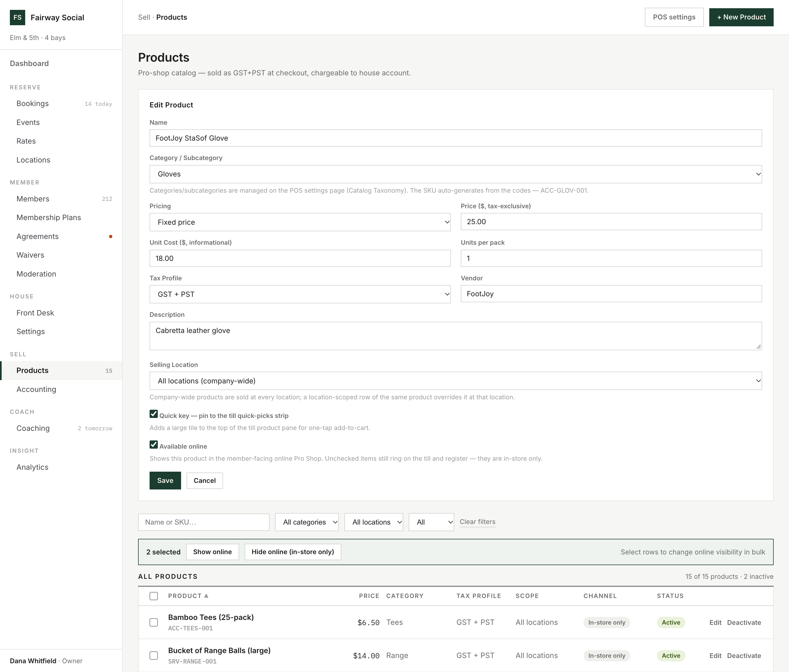Open the Selling Location dropdown
789x672 pixels.
[455, 381]
